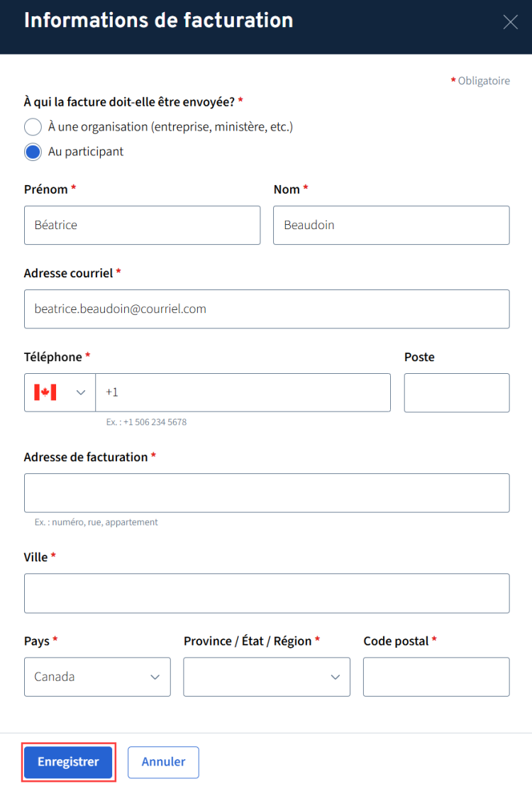Click the Annuler button
The width and height of the screenshot is (532, 796).
point(163,762)
